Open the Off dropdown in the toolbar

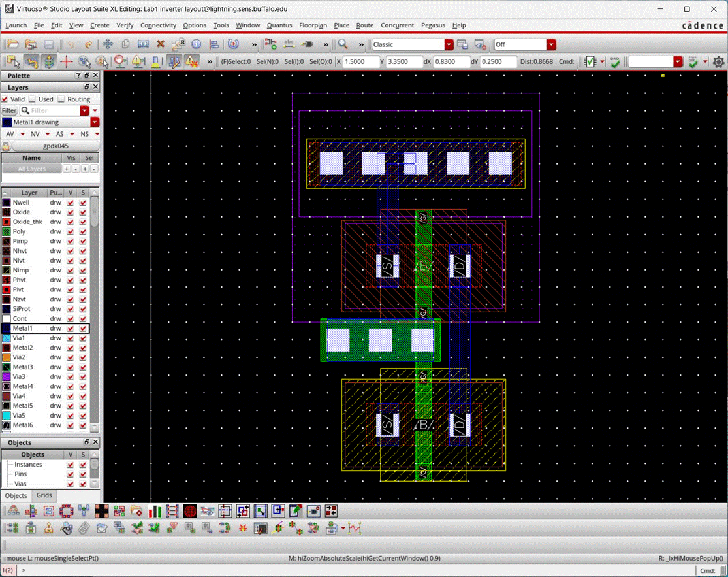click(x=550, y=44)
